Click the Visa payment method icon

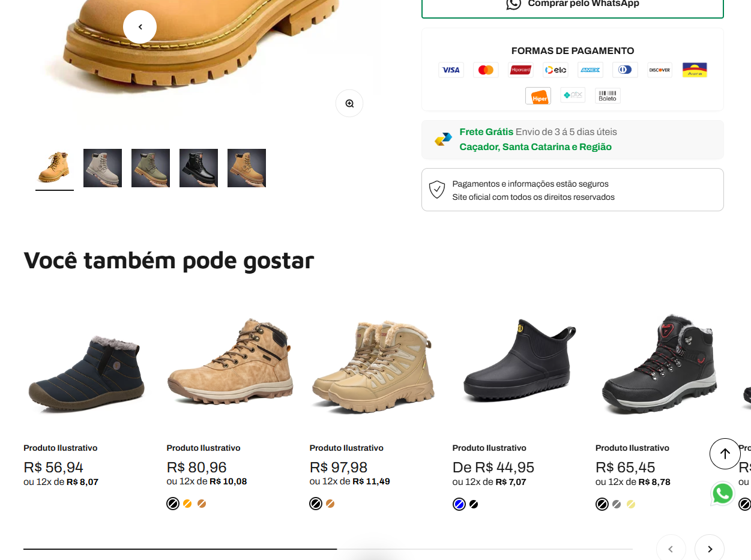pyautogui.click(x=451, y=70)
